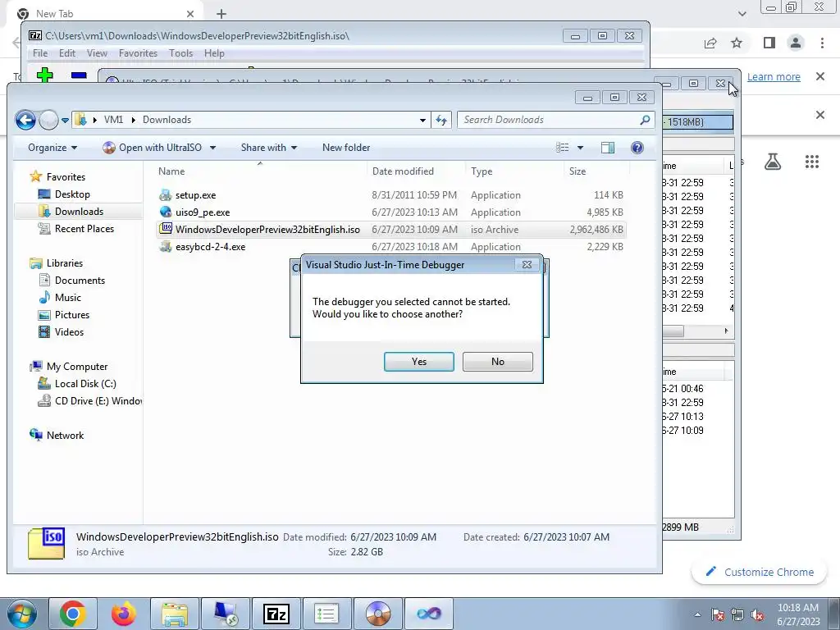The image size is (840, 630).
Task: Click Customize Chrome button
Action: pyautogui.click(x=760, y=572)
